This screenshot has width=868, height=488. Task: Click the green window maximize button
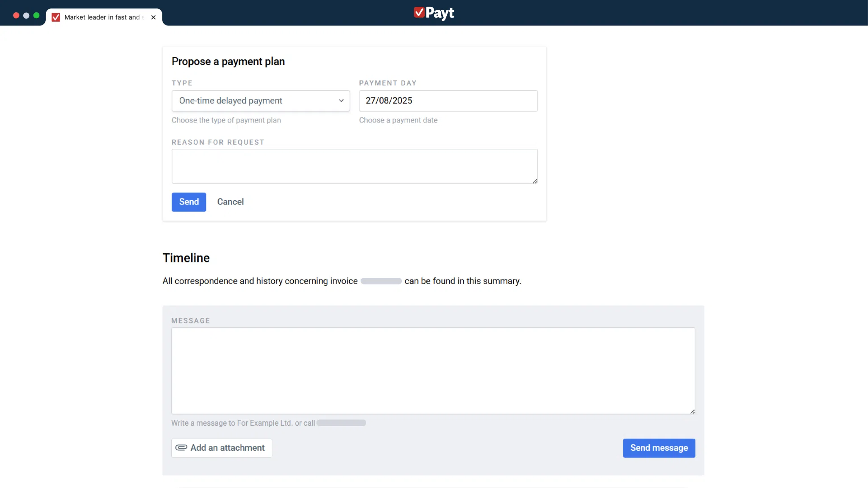pyautogui.click(x=36, y=16)
